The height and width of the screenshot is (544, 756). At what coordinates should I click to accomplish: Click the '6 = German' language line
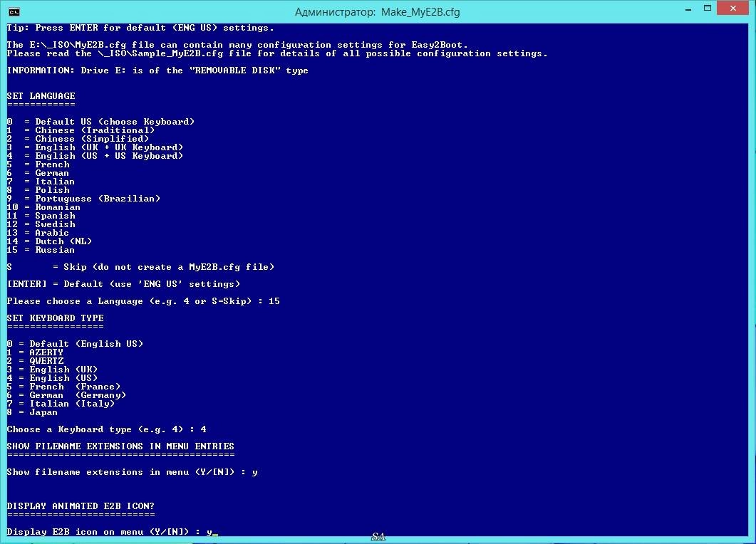[x=38, y=173]
